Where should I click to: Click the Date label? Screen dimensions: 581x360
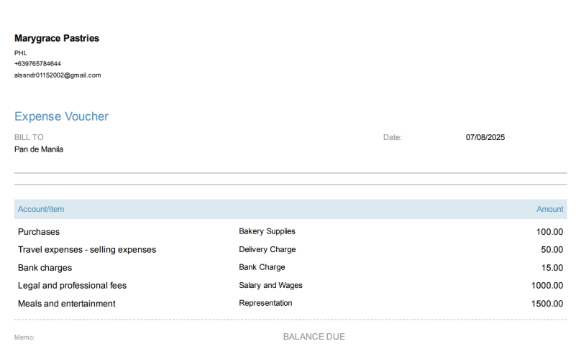pyautogui.click(x=392, y=137)
